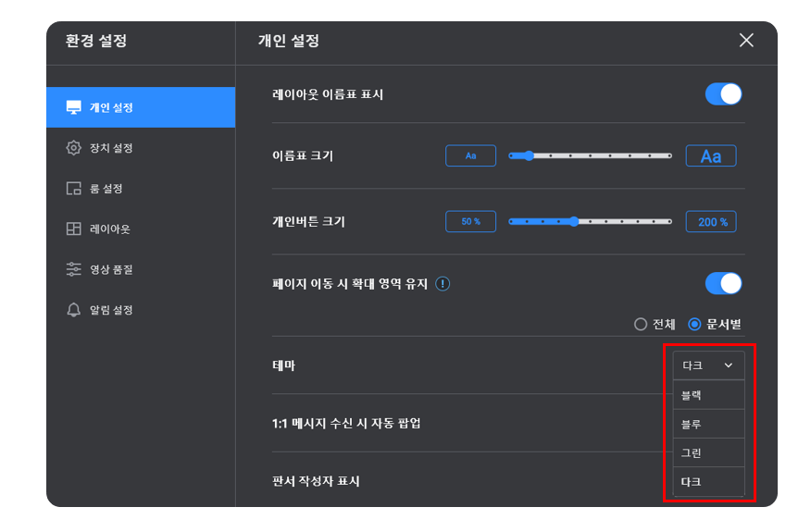Choose 그린 from the theme list

pos(708,453)
